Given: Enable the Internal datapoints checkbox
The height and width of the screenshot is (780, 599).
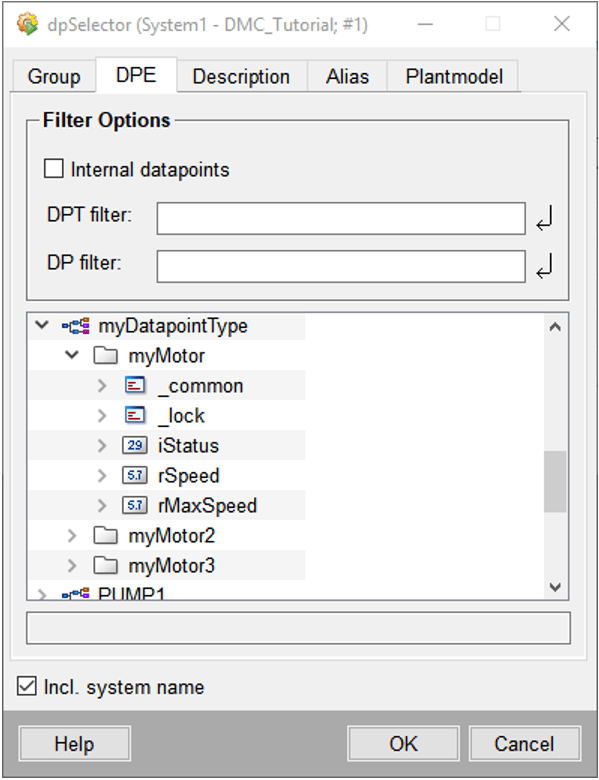Looking at the screenshot, I should point(54,169).
